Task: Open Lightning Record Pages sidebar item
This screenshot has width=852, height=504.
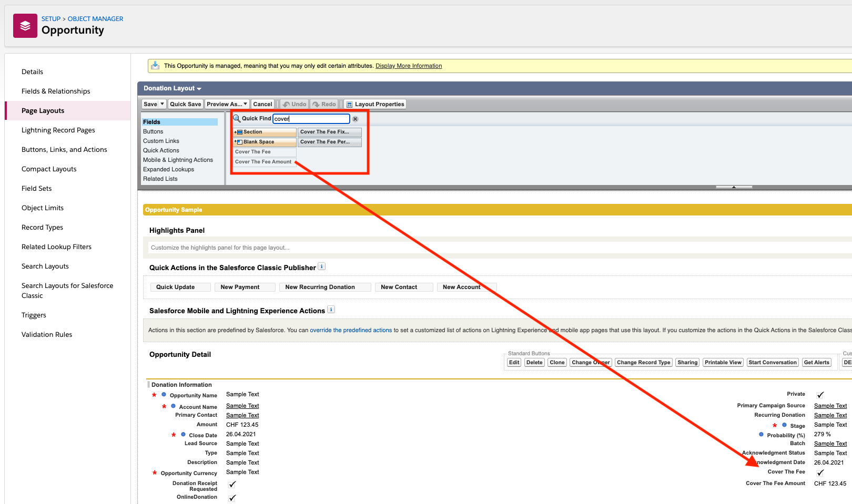Action: pyautogui.click(x=58, y=130)
